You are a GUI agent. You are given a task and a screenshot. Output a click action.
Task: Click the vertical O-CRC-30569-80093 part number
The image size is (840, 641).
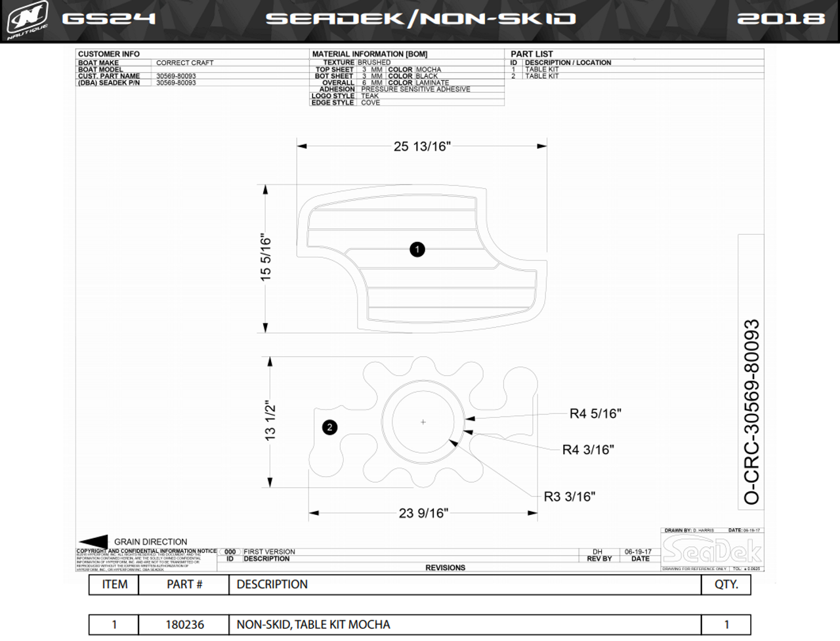coord(751,411)
